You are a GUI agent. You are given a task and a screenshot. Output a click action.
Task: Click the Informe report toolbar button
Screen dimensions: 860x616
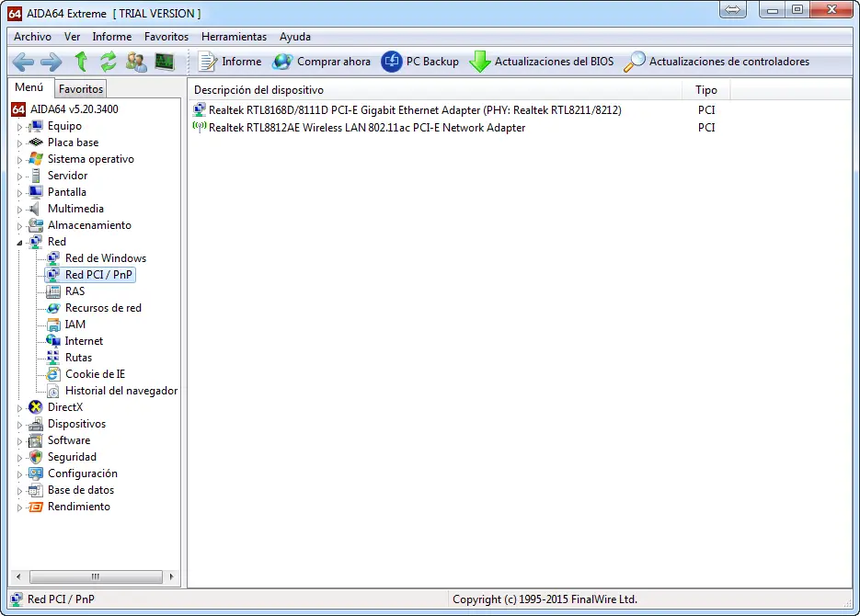(x=230, y=62)
